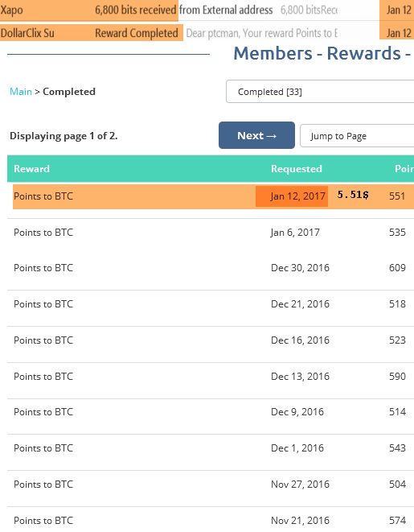414x532 pixels.
Task: Open the Jump to Page dropdown
Action: [x=357, y=136]
